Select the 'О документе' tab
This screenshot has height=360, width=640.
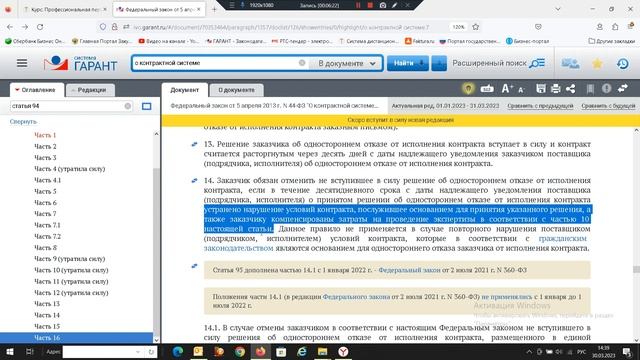(236, 90)
